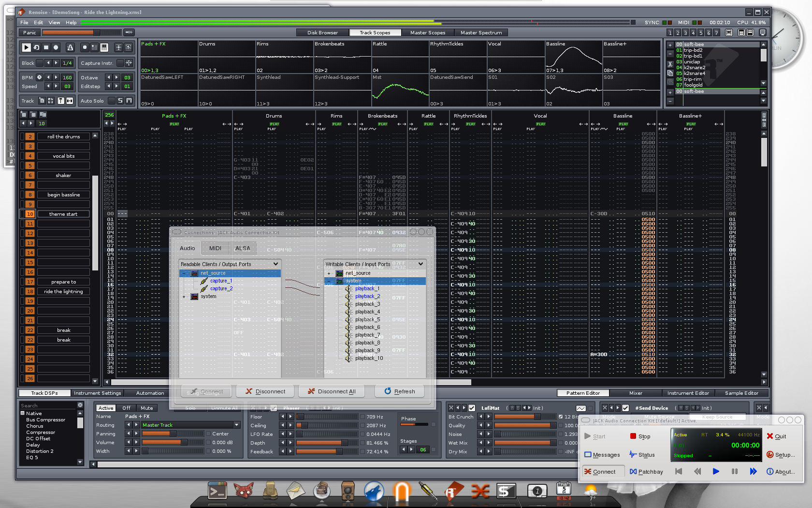Click the BPM clock sync icon
812x508 pixels.
40,77
